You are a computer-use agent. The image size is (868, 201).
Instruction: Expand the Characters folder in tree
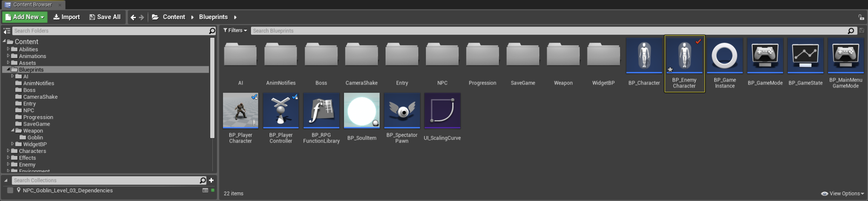(x=8, y=151)
